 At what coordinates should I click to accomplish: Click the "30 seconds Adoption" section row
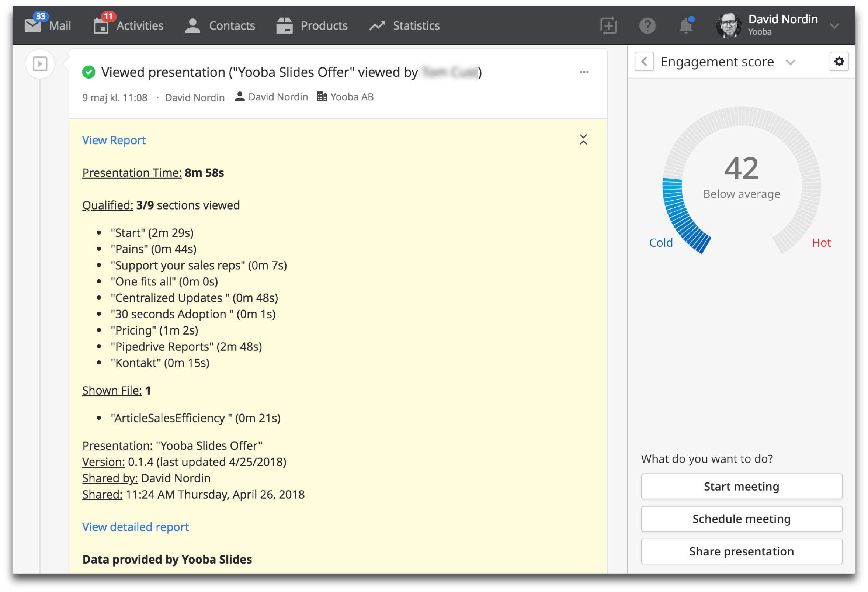pos(193,314)
